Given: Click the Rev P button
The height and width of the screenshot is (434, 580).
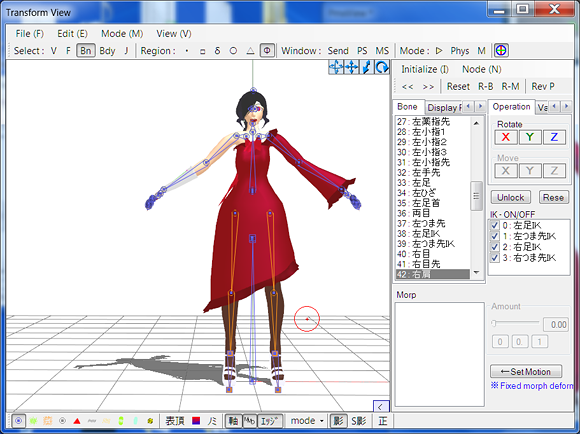Looking at the screenshot, I should point(543,87).
